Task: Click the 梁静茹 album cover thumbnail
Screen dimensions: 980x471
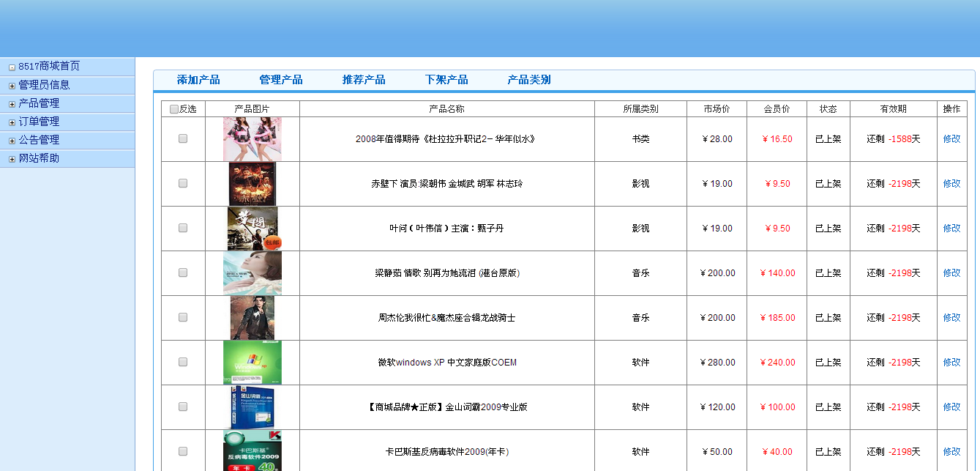Action: pyautogui.click(x=253, y=273)
